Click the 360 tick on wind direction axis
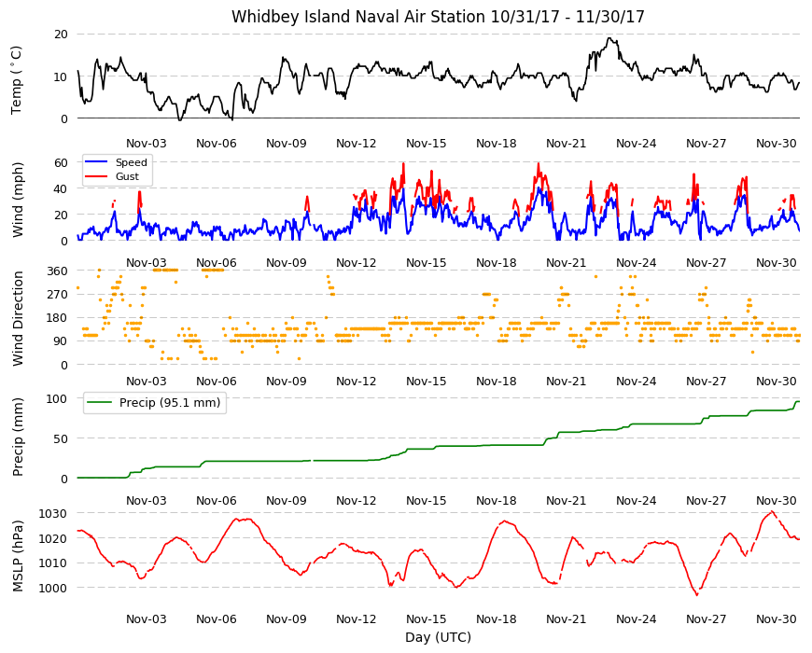The width and height of the screenshot is (812, 653). tap(58, 271)
